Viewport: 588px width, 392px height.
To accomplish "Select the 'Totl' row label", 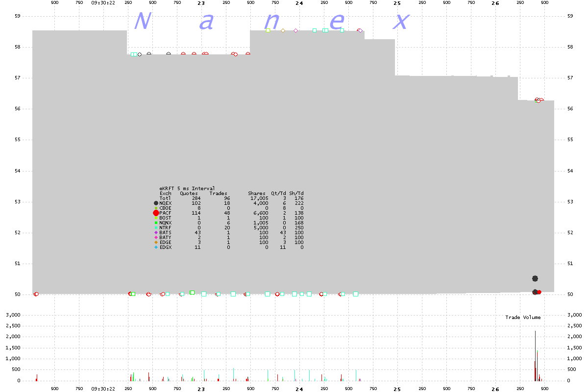I will point(166,198).
